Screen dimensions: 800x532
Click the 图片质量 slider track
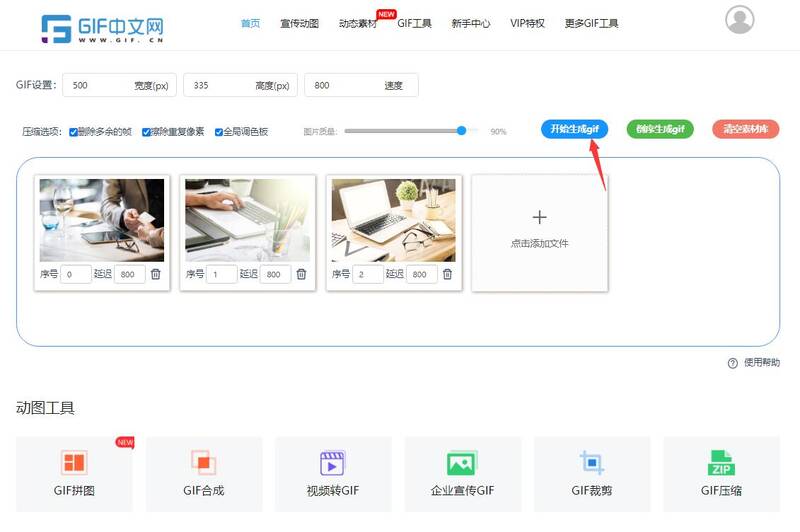pos(411,131)
